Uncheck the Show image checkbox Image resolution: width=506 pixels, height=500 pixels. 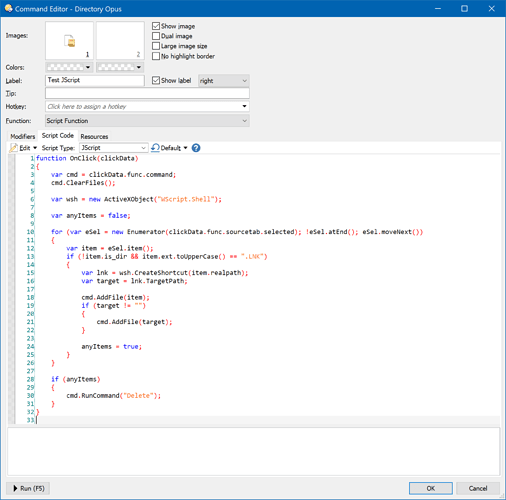point(156,26)
